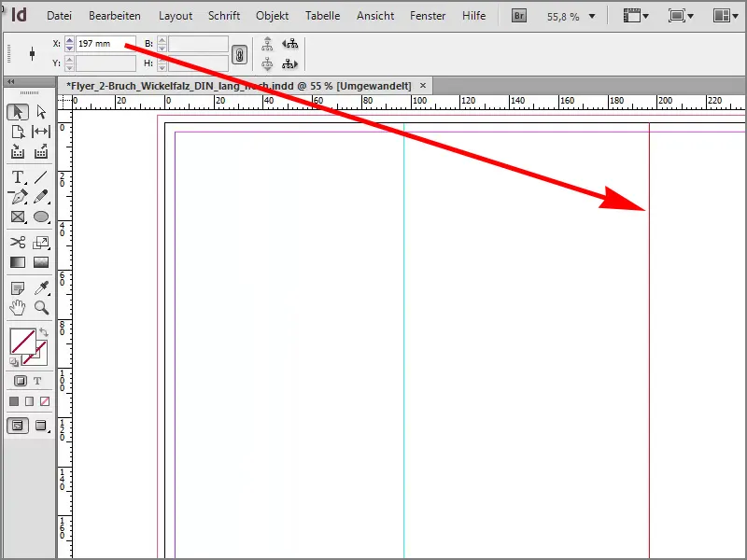Click the reference point locator
747x560 pixels.
tap(32, 53)
